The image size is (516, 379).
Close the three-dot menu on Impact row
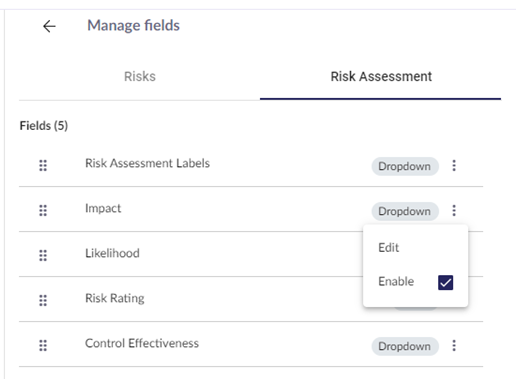point(454,210)
